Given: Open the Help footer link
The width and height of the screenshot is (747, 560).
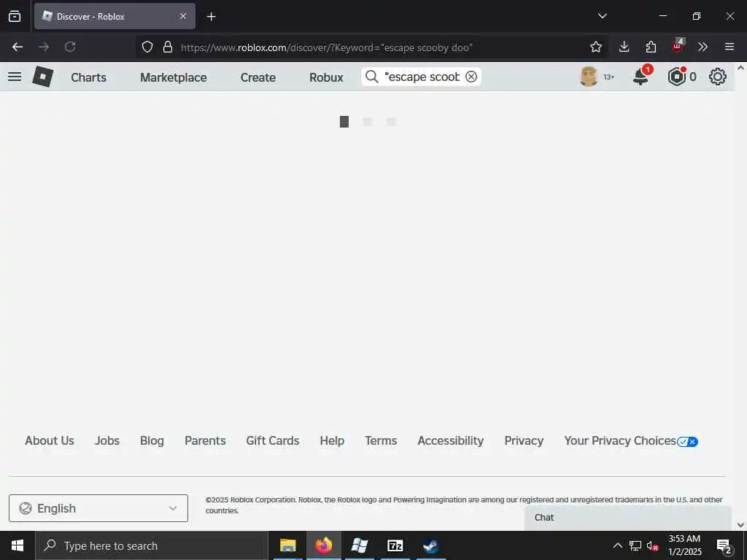Looking at the screenshot, I should pos(332,441).
